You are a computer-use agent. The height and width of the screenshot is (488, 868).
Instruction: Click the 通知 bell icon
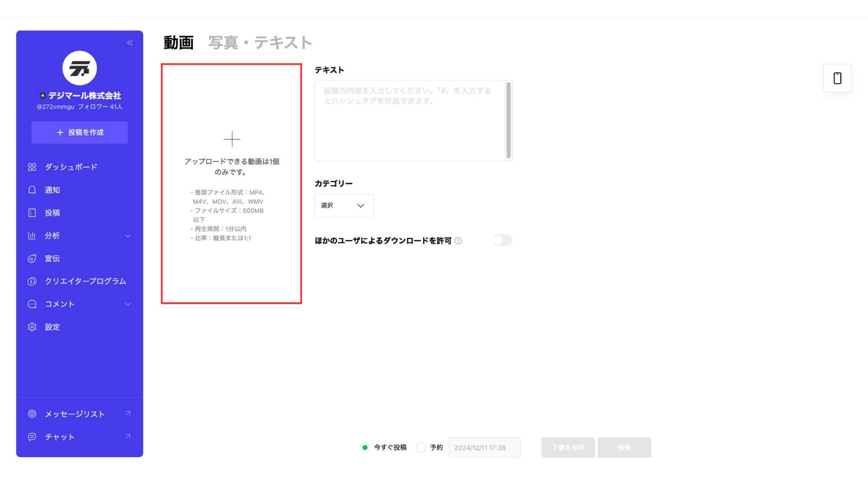(32, 190)
